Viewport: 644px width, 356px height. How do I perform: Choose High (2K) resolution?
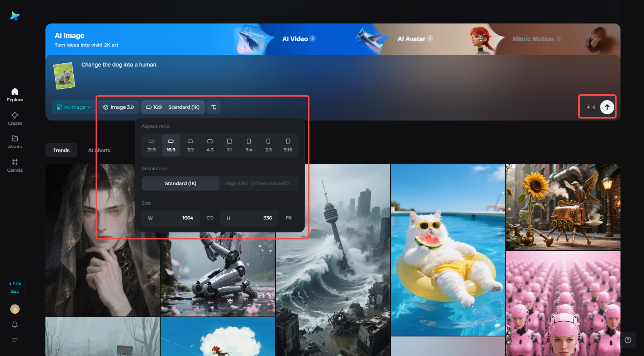coord(257,183)
